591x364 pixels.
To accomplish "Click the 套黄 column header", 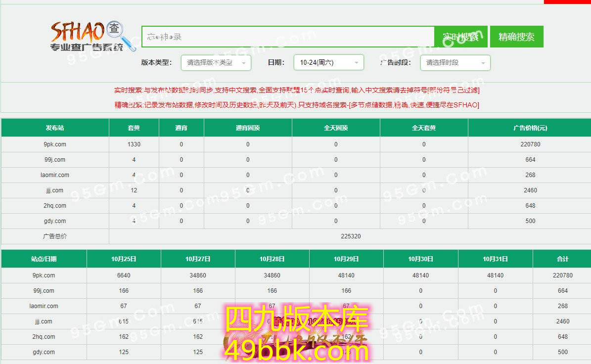I will click(x=134, y=128).
